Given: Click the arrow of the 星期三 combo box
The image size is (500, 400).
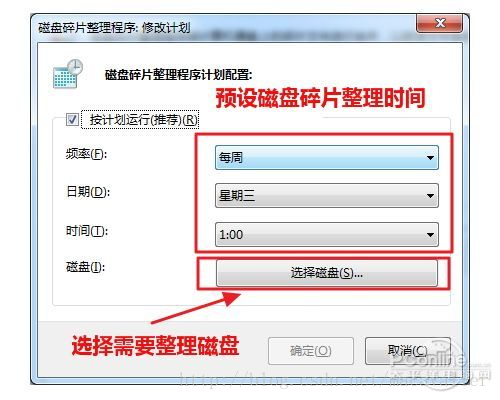Looking at the screenshot, I should (430, 196).
